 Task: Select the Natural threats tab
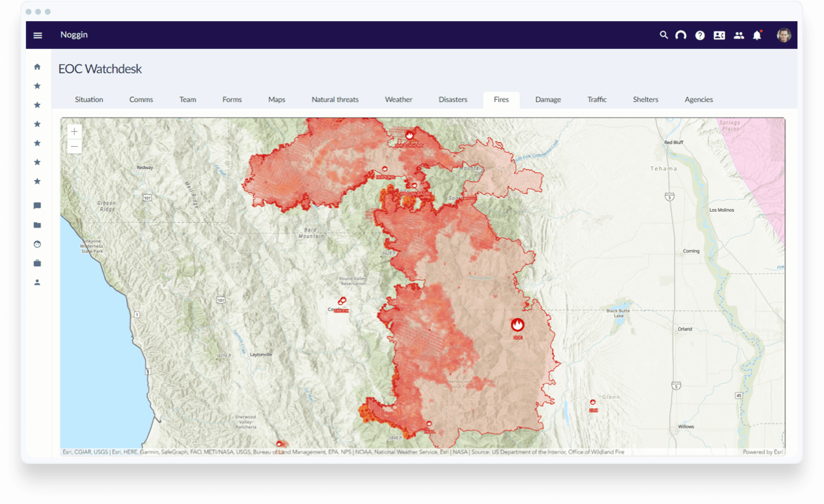tap(335, 100)
